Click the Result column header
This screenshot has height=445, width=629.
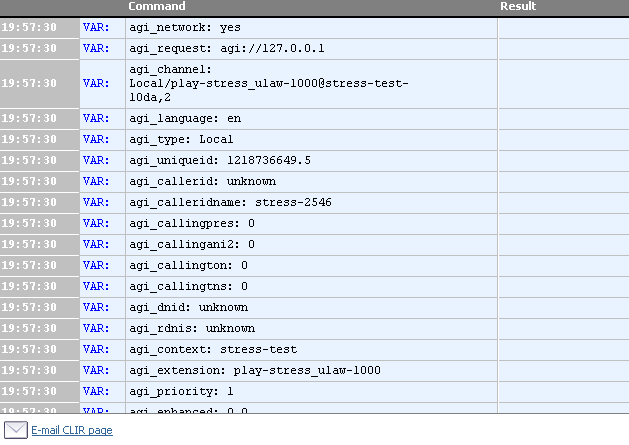518,7
